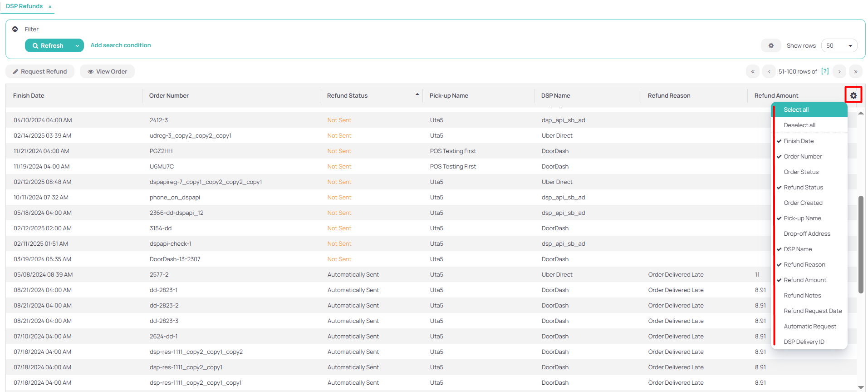Click the total rows question mark link
The width and height of the screenshot is (868, 392).
825,71
